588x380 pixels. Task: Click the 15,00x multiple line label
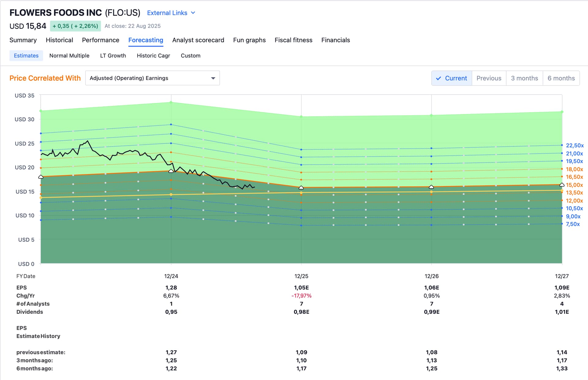tap(574, 185)
